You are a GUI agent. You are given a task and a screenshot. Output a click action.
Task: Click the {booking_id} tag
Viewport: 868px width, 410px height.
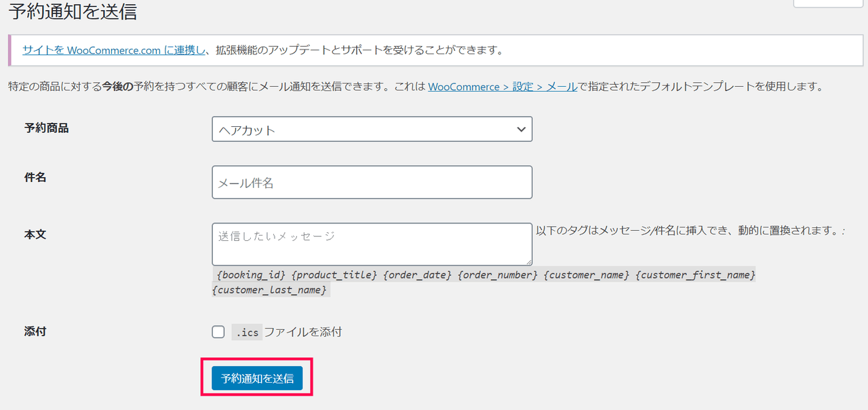pyautogui.click(x=250, y=275)
